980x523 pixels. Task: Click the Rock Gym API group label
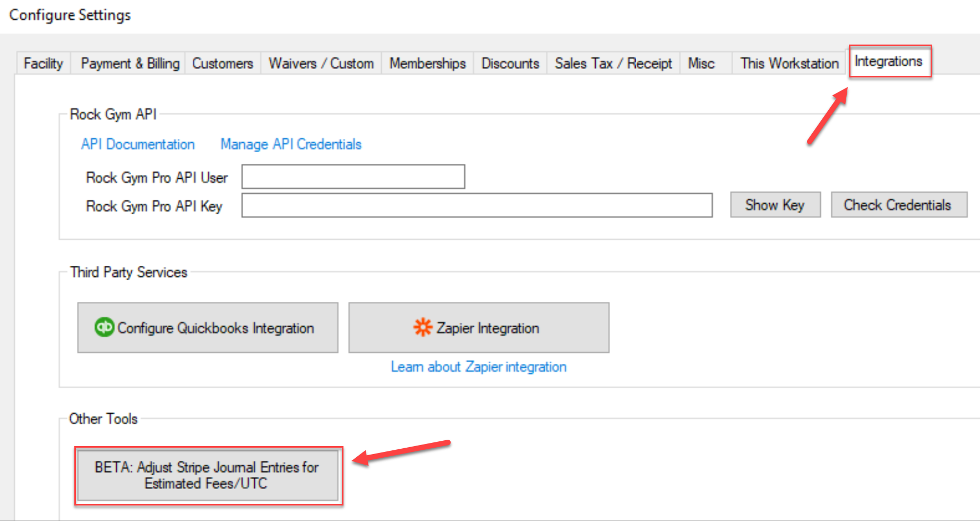coord(113,115)
